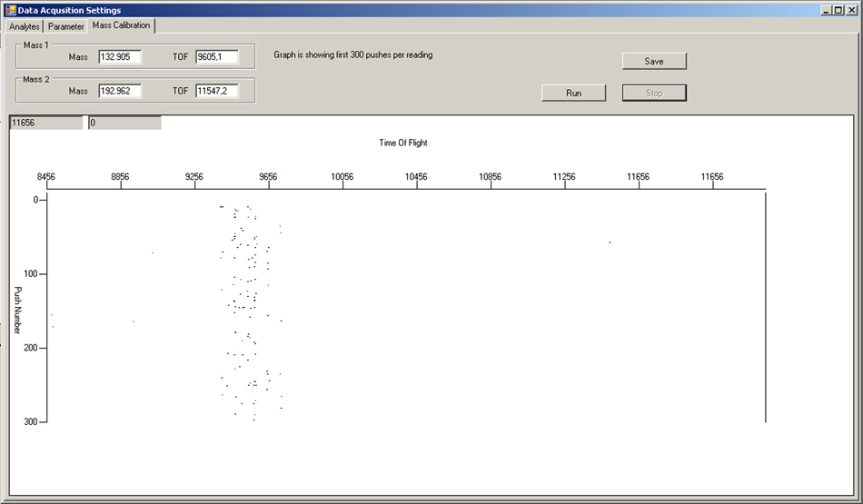This screenshot has height=504, width=863.
Task: Click the Data Acquisition Settings window icon
Action: point(10,10)
